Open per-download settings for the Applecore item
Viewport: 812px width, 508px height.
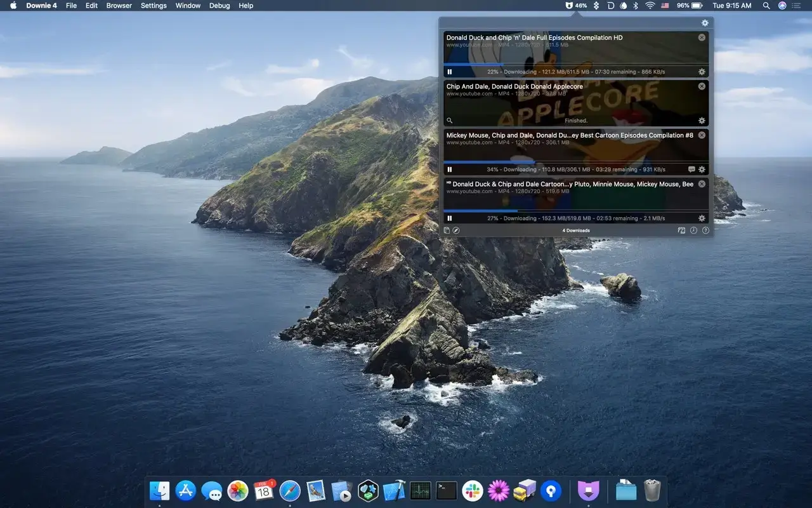coord(702,120)
